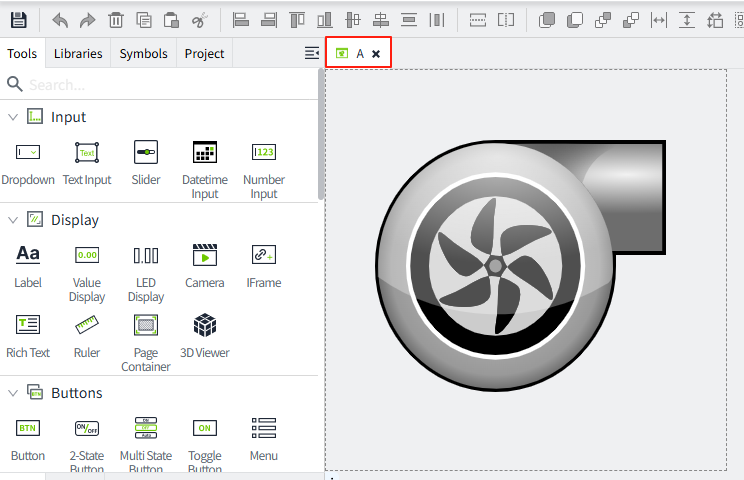Screen dimensions: 744x480
Task: Delete selection with trash icon
Action: point(116,20)
